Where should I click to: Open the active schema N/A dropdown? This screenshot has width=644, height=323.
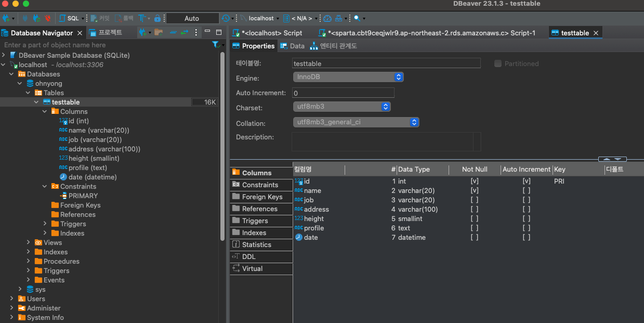click(300, 18)
